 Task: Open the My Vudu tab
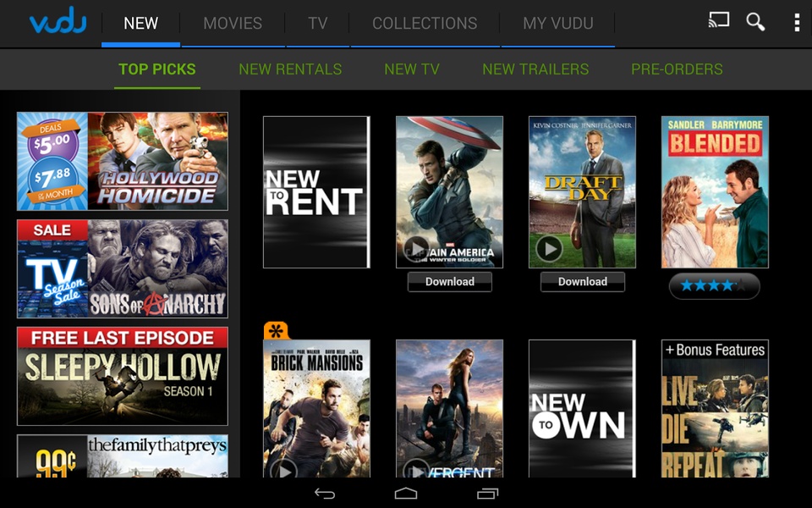557,24
